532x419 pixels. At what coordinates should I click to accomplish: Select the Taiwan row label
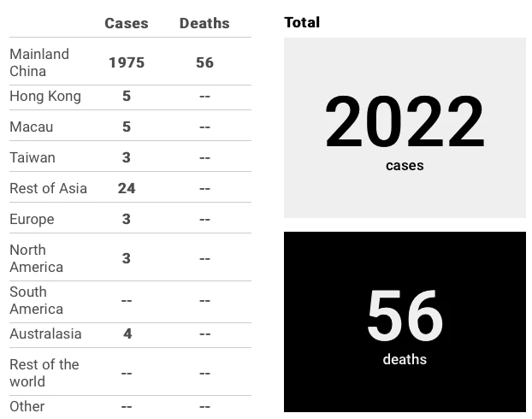click(33, 157)
